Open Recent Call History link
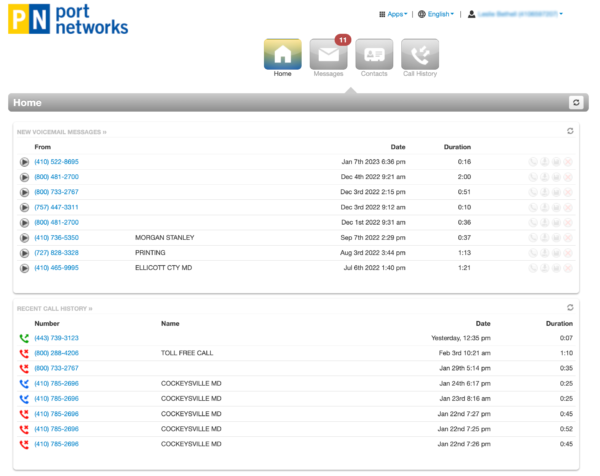 pos(54,308)
